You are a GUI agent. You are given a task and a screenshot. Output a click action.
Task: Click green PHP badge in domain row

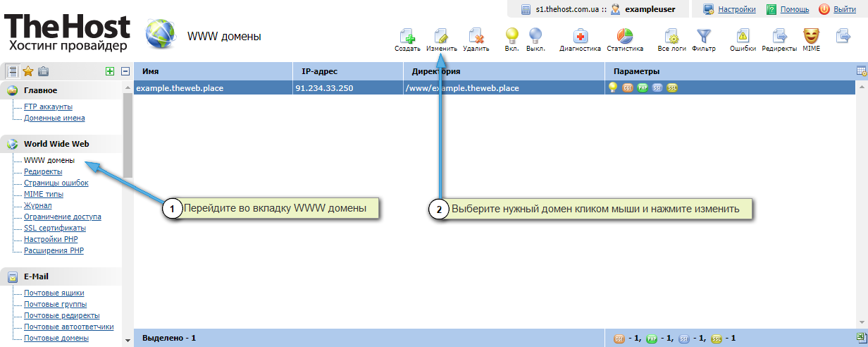[x=642, y=88]
